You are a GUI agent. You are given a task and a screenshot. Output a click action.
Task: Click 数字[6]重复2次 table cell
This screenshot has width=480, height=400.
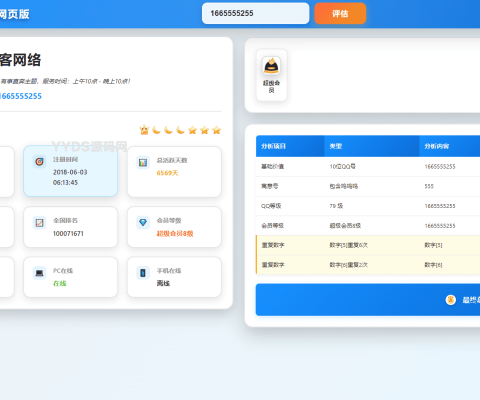pyautogui.click(x=348, y=265)
